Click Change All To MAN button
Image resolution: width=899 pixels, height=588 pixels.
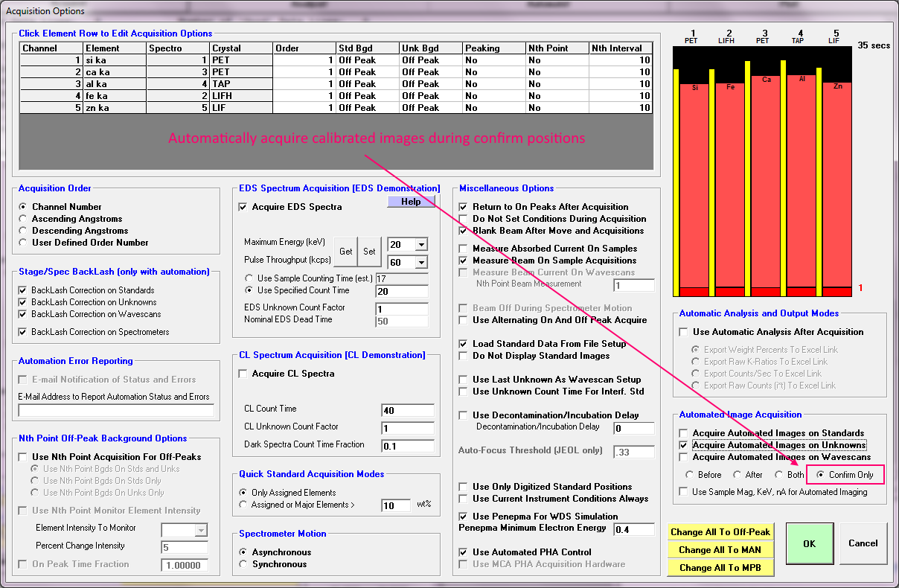click(x=720, y=550)
